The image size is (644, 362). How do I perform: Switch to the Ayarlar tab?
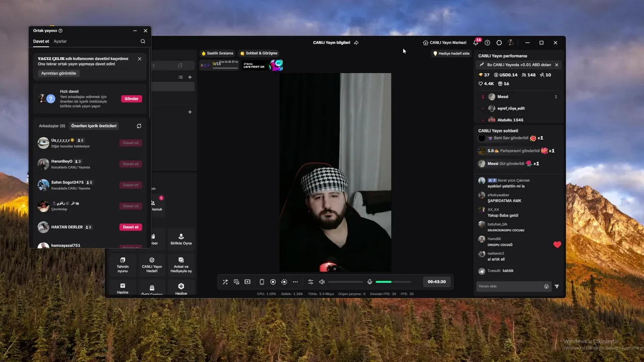pyautogui.click(x=60, y=42)
